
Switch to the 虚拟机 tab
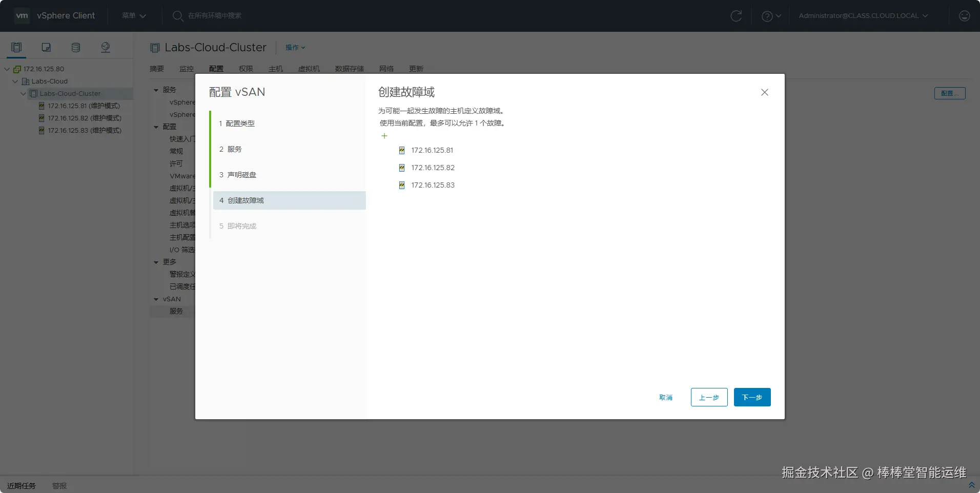(309, 69)
